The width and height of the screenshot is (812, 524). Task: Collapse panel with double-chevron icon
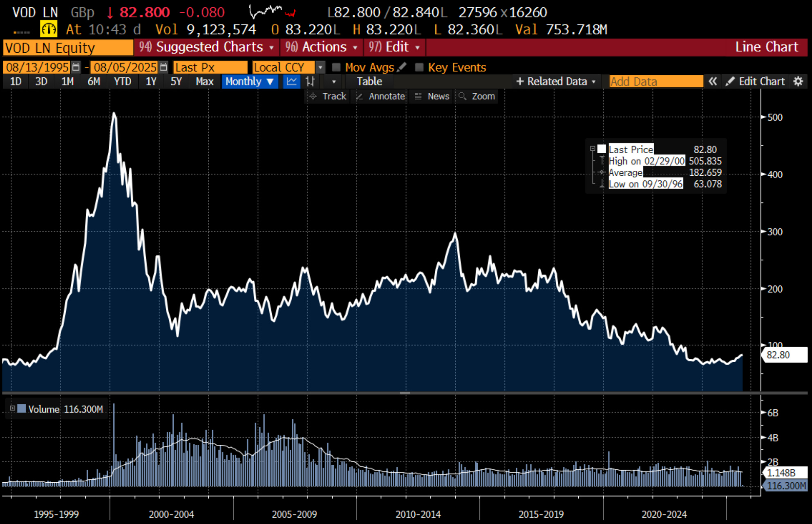tap(713, 81)
